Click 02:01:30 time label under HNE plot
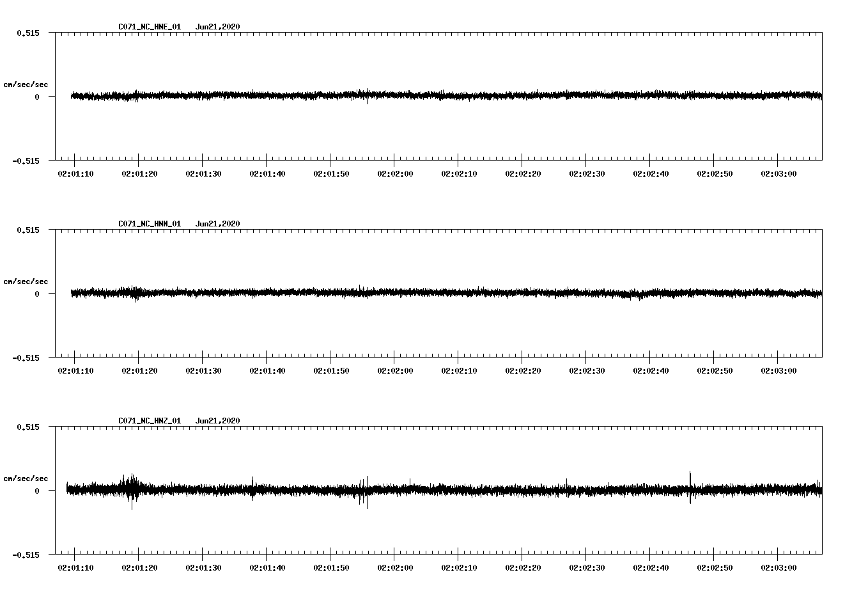This screenshot has height=591, width=868. 203,174
